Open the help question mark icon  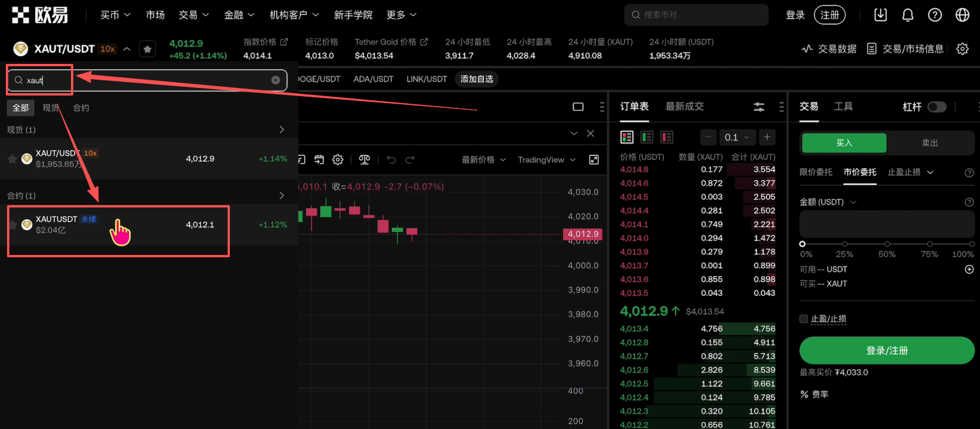pyautogui.click(x=935, y=15)
